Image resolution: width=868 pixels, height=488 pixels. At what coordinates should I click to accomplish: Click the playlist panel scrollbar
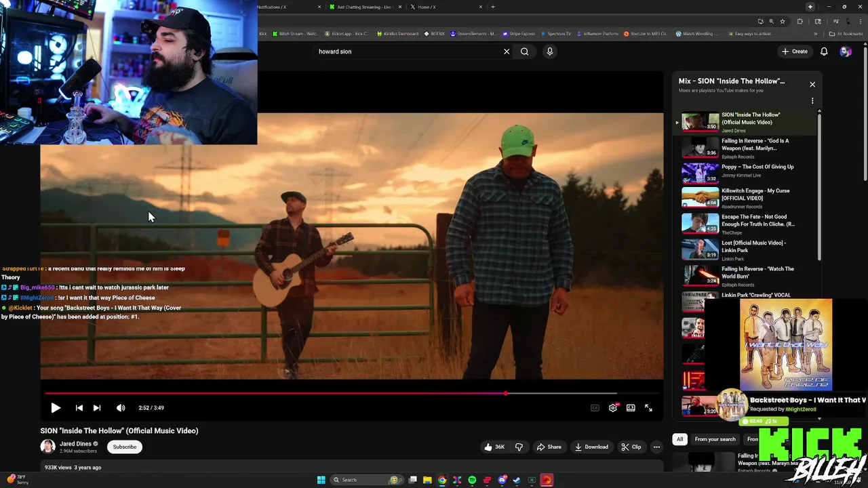[x=819, y=186]
